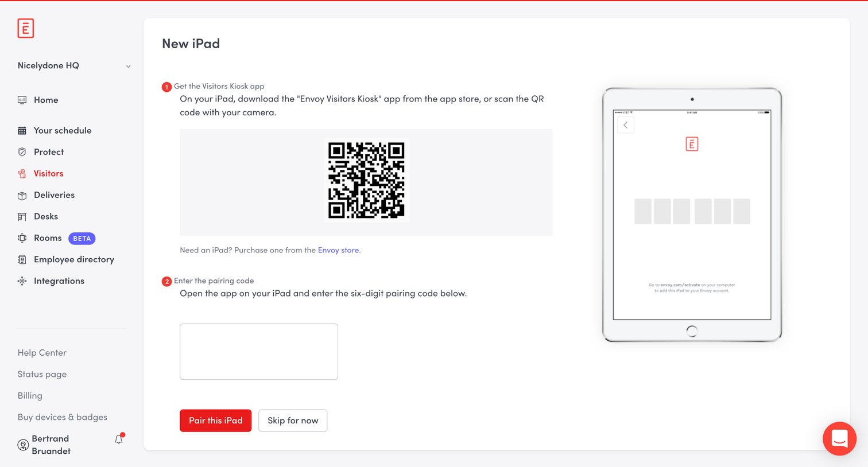Screen dimensions: 868x467
Task: Open Your schedule menu item
Action: click(x=63, y=130)
